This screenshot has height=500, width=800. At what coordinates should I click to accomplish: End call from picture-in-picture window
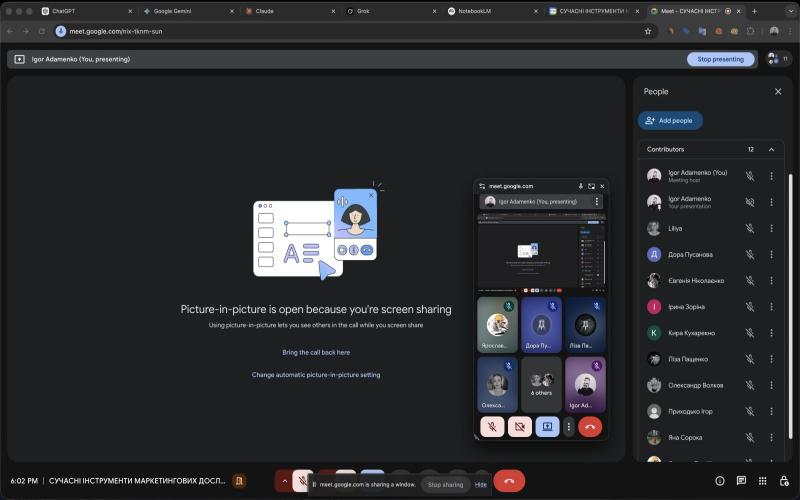click(x=590, y=427)
